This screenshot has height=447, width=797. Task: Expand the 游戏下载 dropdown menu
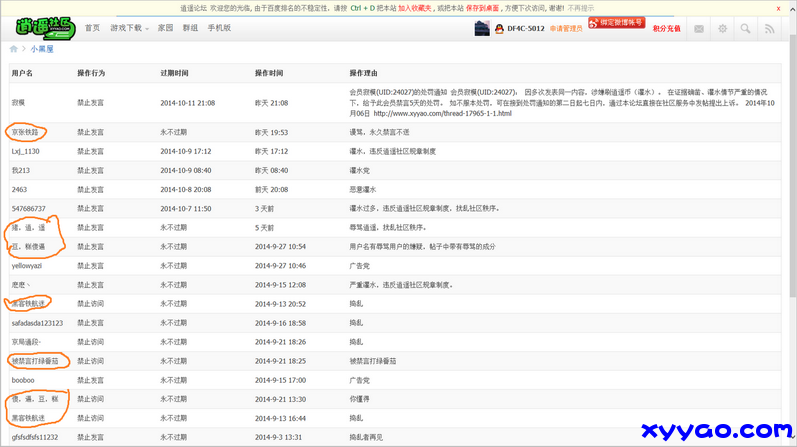(129, 28)
